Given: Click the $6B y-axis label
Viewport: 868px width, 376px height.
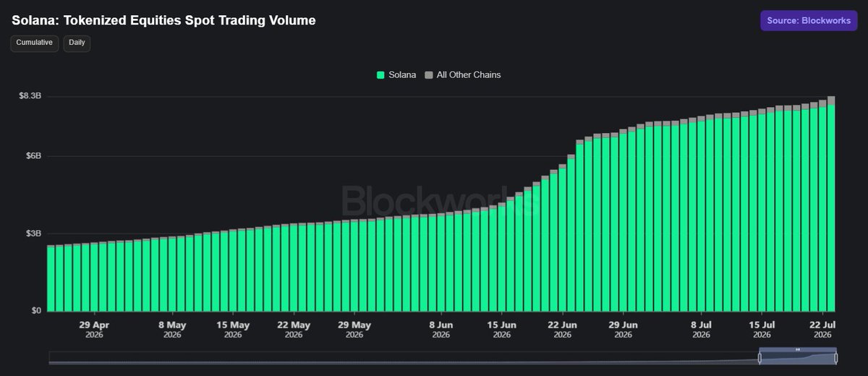Looking at the screenshot, I should coord(34,156).
